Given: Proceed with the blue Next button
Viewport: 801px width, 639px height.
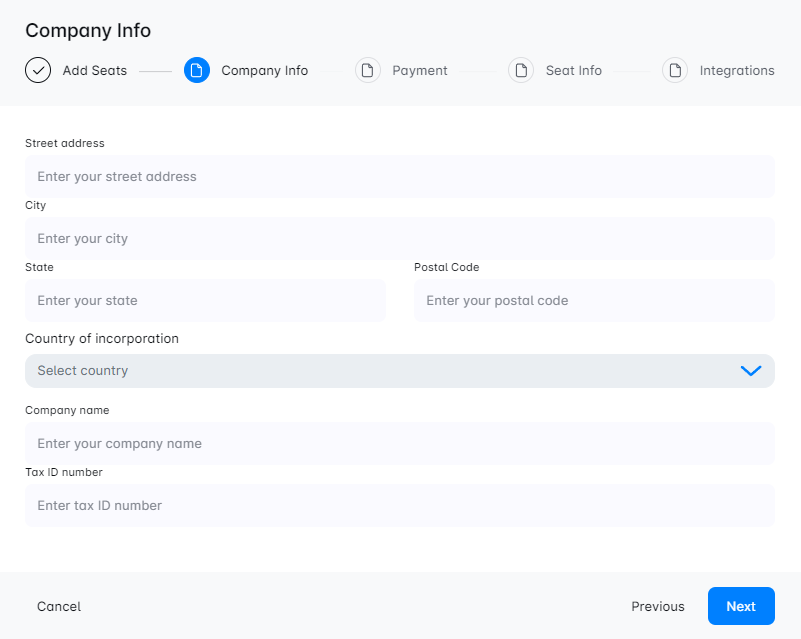Looking at the screenshot, I should coord(741,607).
